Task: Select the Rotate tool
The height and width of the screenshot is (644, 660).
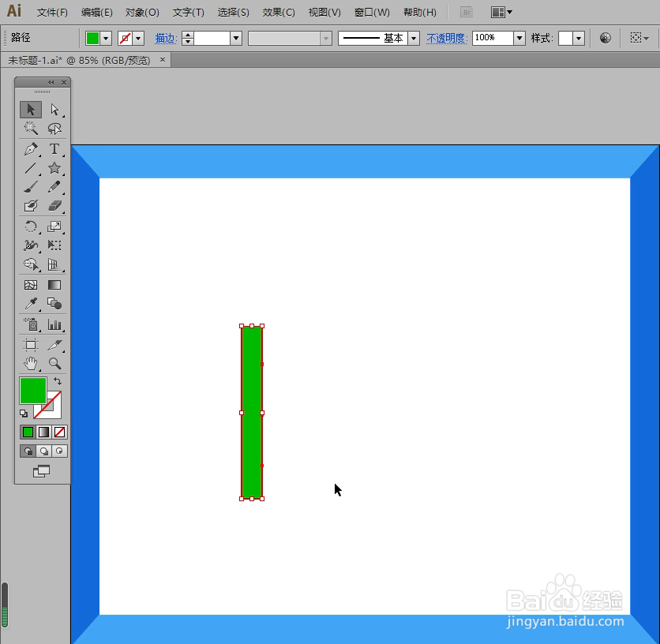Action: point(31,227)
